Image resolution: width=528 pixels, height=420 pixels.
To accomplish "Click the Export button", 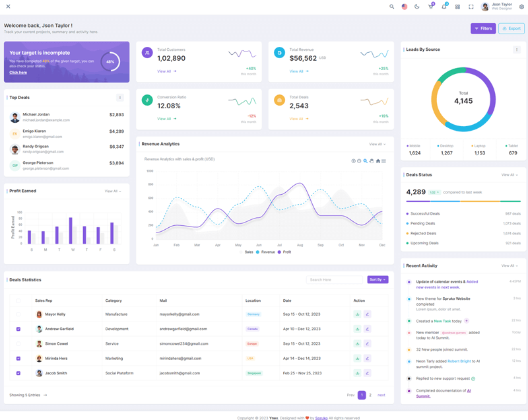I will point(511,28).
